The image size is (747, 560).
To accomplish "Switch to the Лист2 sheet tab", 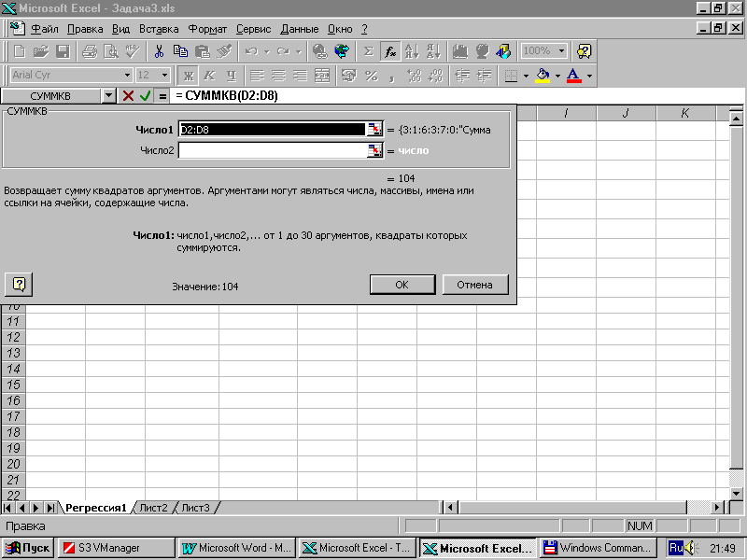I will pos(153,508).
